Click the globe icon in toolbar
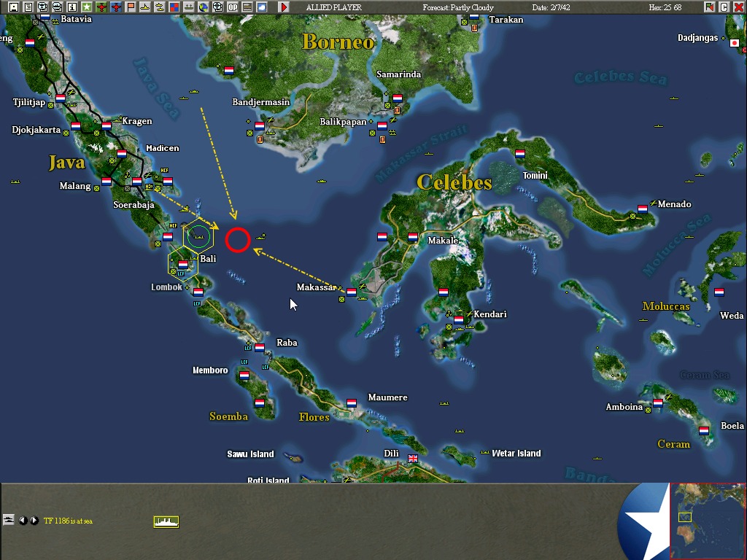Viewport: 747px width, 560px height. (204, 7)
